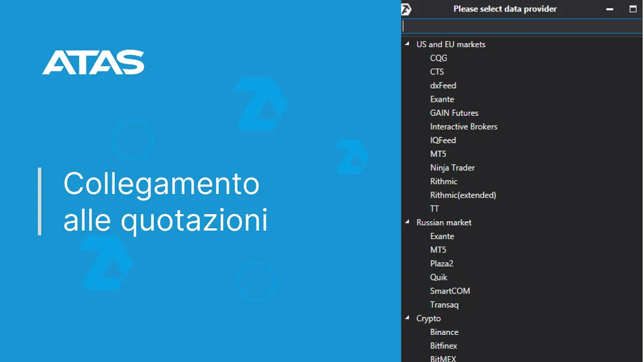Select TT data provider
This screenshot has width=644, height=362.
pos(435,209)
